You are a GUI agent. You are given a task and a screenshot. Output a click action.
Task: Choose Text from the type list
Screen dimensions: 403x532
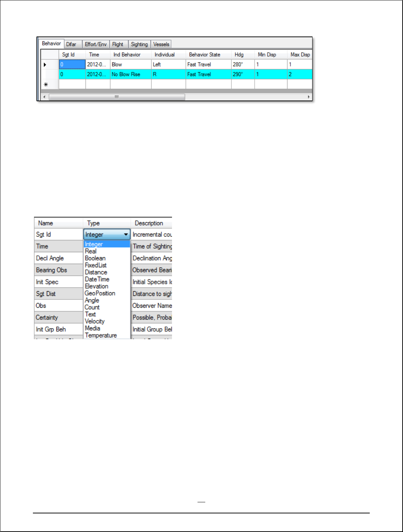coord(107,314)
